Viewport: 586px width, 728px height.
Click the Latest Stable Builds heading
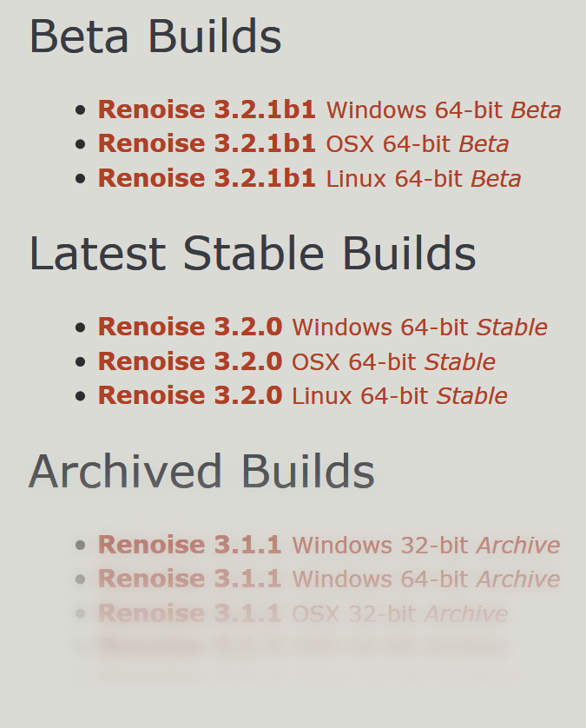pos(253,254)
